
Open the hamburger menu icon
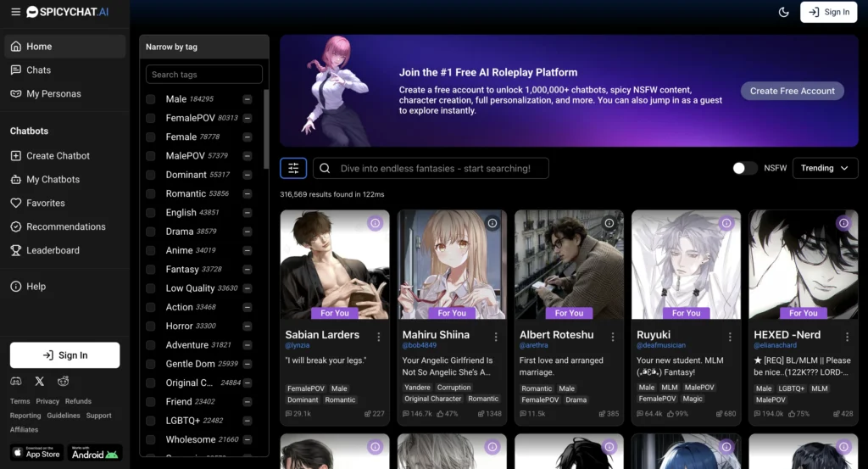point(15,12)
